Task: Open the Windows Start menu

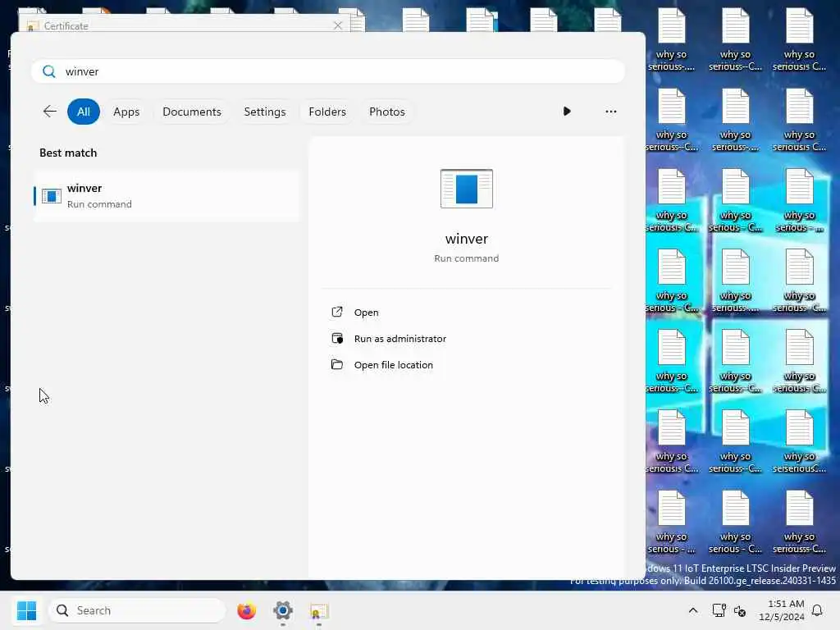Action: coord(27,610)
